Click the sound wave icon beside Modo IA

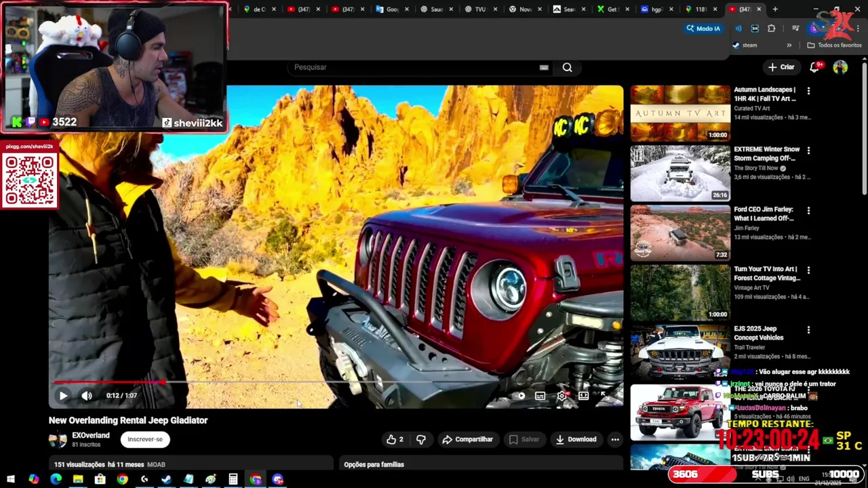[x=738, y=28]
